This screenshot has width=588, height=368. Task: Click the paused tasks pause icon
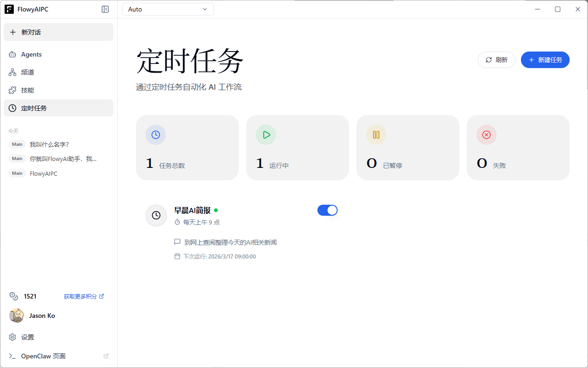376,134
